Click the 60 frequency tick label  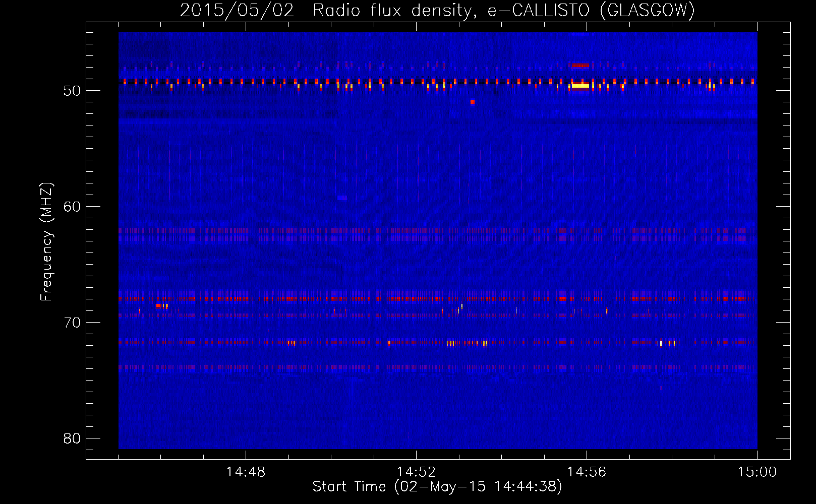coord(72,207)
